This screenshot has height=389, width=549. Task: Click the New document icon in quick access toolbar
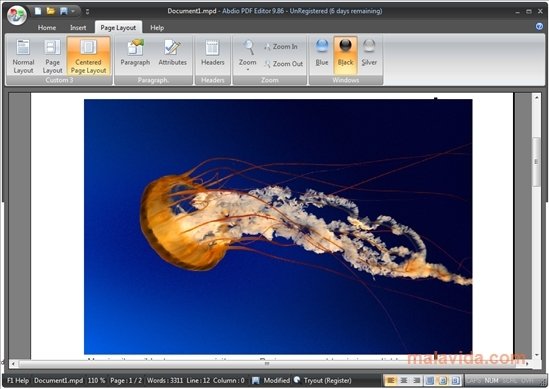(x=38, y=11)
